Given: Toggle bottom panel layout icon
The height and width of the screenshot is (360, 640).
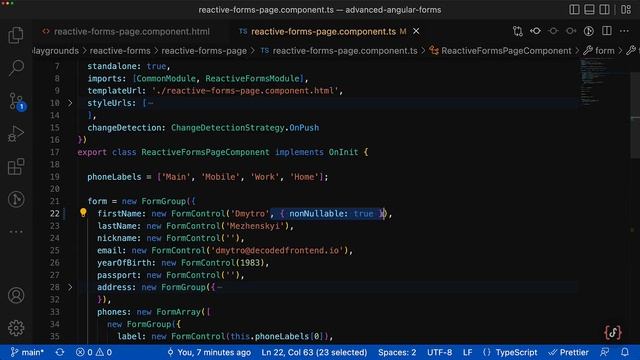Looking at the screenshot, I should pos(589,9).
